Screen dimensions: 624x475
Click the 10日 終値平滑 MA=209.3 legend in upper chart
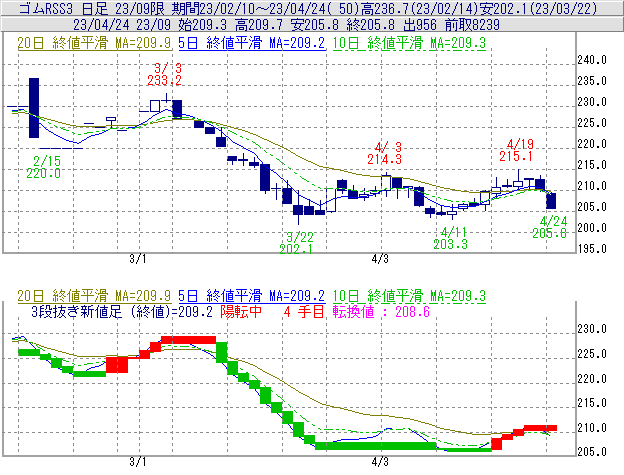tap(409, 43)
